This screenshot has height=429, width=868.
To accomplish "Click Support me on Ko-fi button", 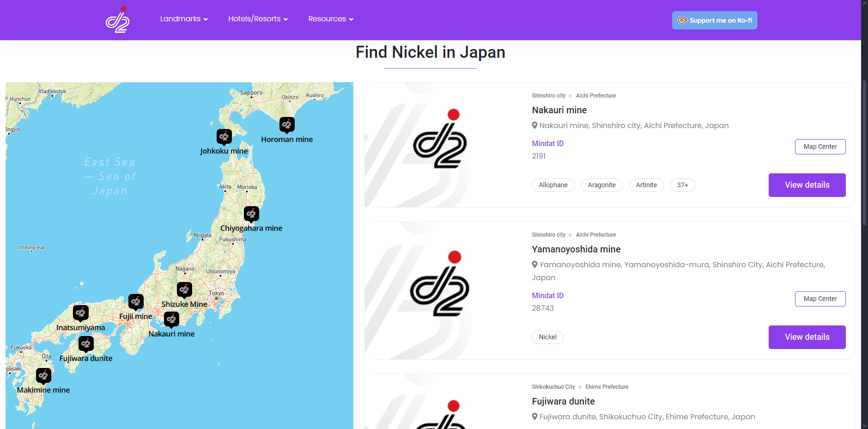I will 714,20.
